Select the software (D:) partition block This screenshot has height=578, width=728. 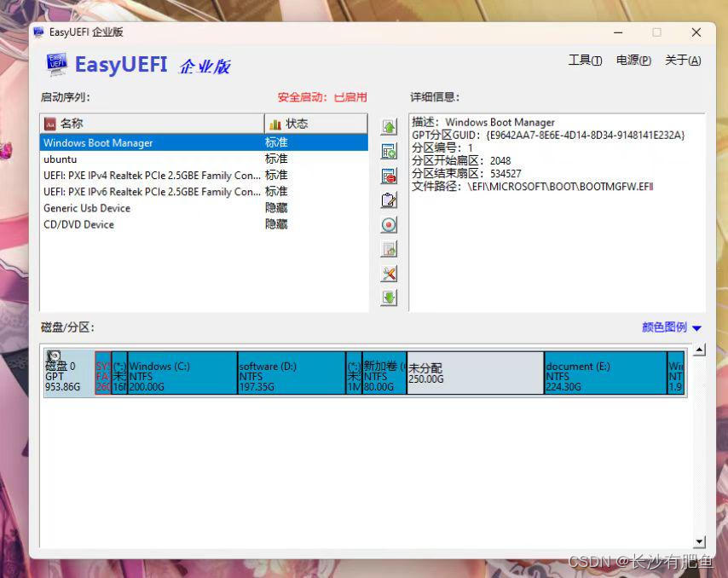click(x=291, y=373)
